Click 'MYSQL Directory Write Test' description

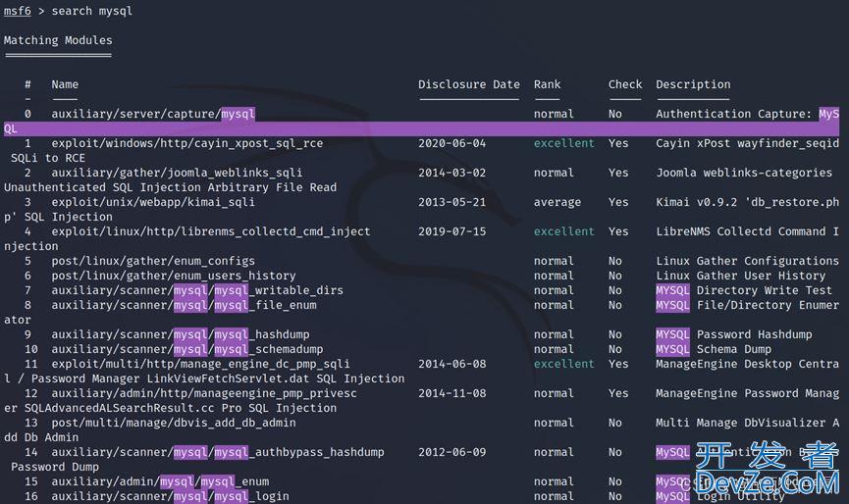tap(744, 290)
